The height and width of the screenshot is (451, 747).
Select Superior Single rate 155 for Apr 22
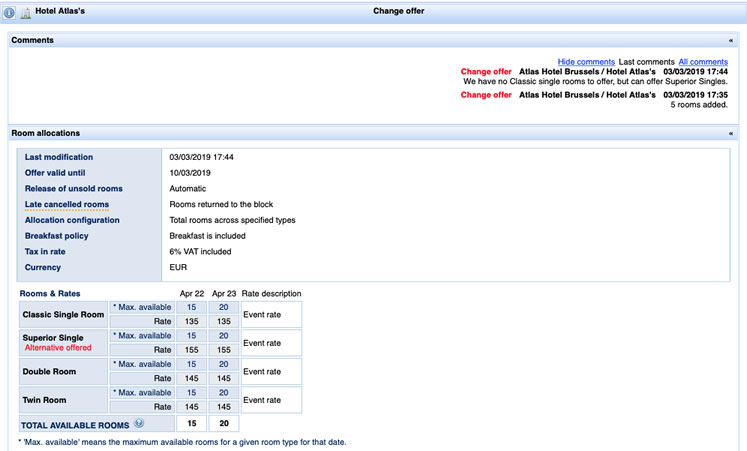[192, 350]
